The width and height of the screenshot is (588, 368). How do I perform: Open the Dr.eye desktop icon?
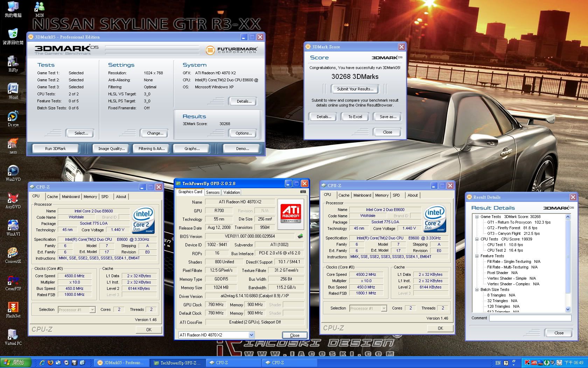[13, 118]
